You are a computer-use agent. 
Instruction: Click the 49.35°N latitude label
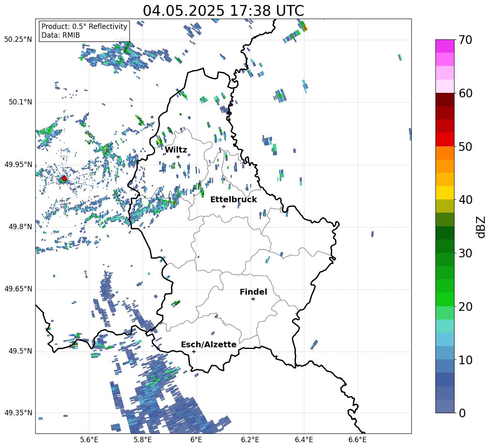[18, 413]
